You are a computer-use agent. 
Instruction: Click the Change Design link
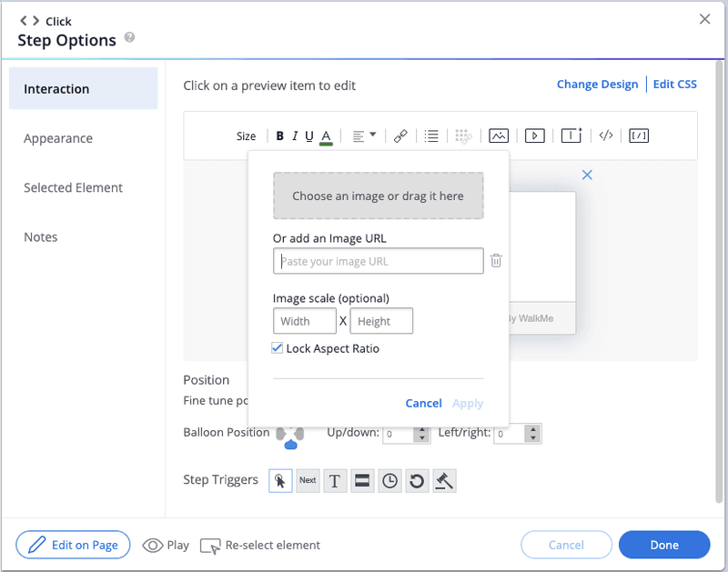click(x=597, y=85)
